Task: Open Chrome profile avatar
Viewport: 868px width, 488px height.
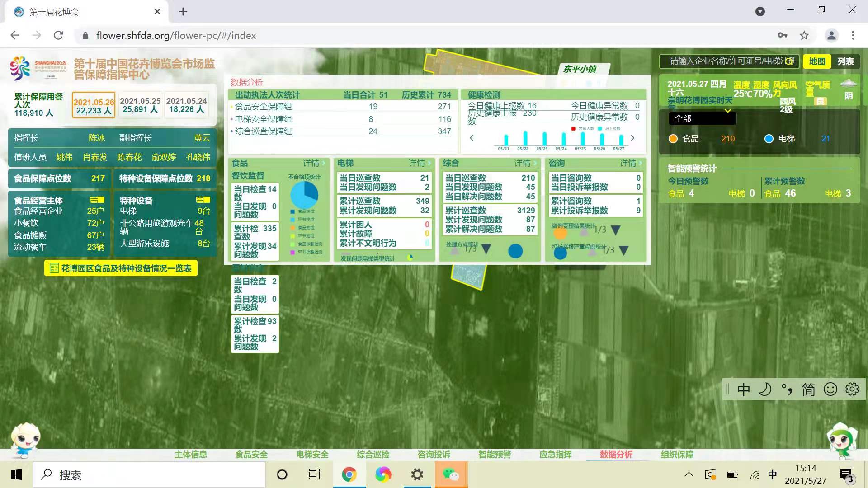Action: [x=831, y=35]
